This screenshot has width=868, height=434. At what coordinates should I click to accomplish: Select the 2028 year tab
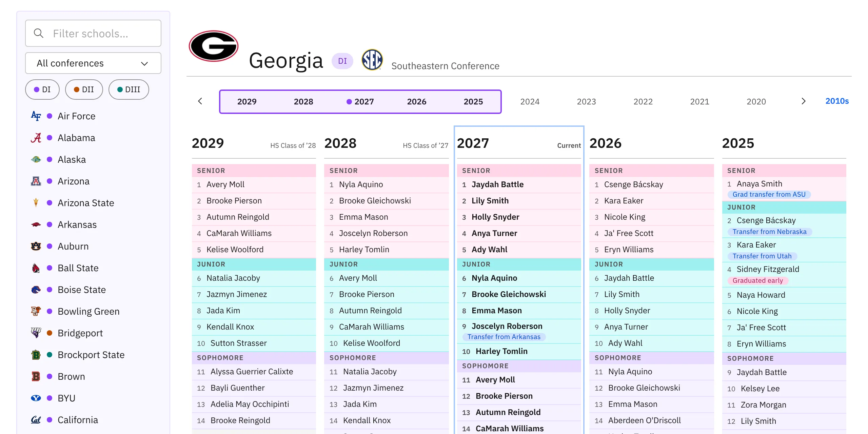pyautogui.click(x=303, y=102)
